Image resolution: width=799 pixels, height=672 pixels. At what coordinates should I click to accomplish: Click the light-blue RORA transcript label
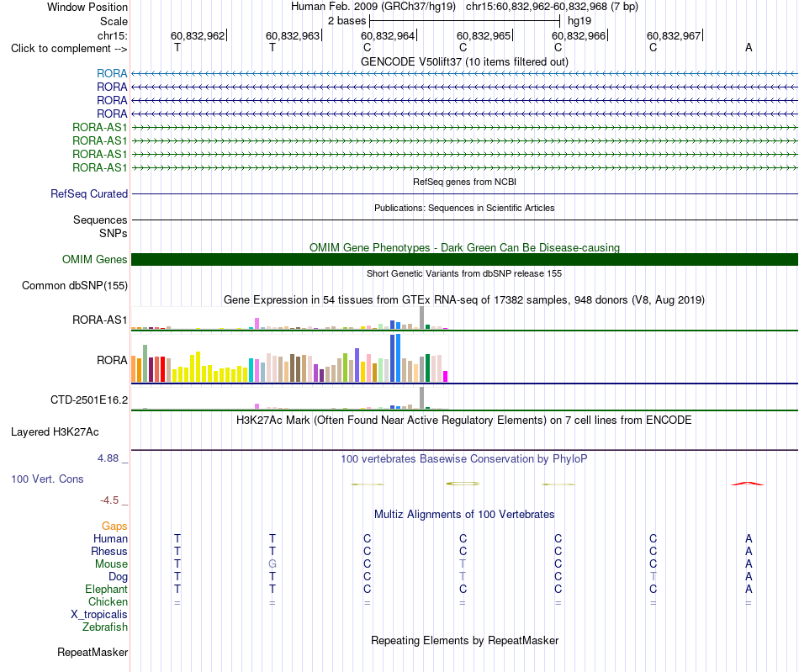point(112,73)
